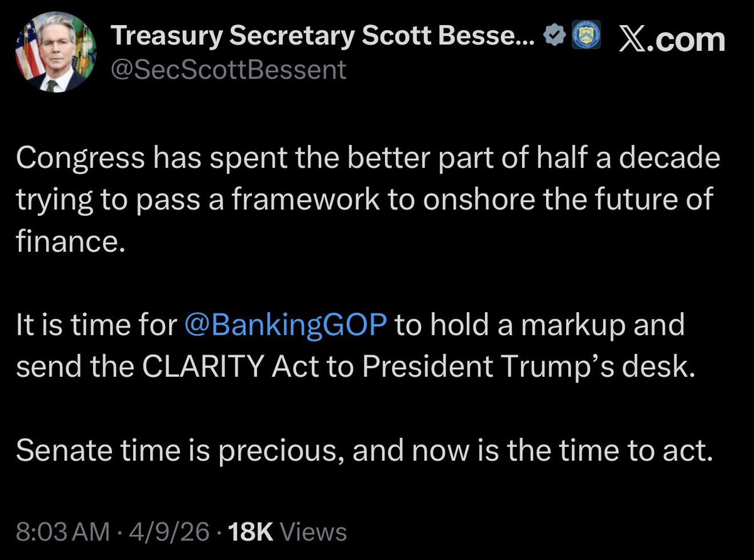Follow the @BankingGOP mention link
The width and height of the screenshot is (754, 560).
point(287,326)
